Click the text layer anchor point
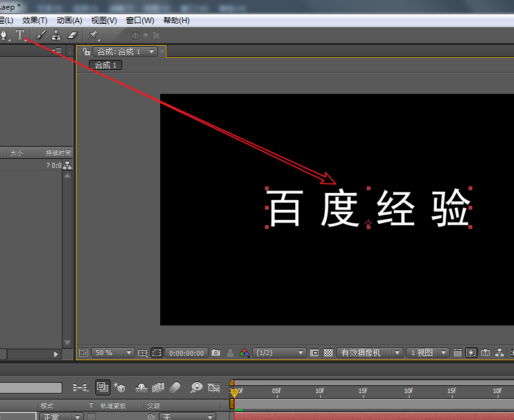Screen dimensions: 514x420 tap(368, 223)
